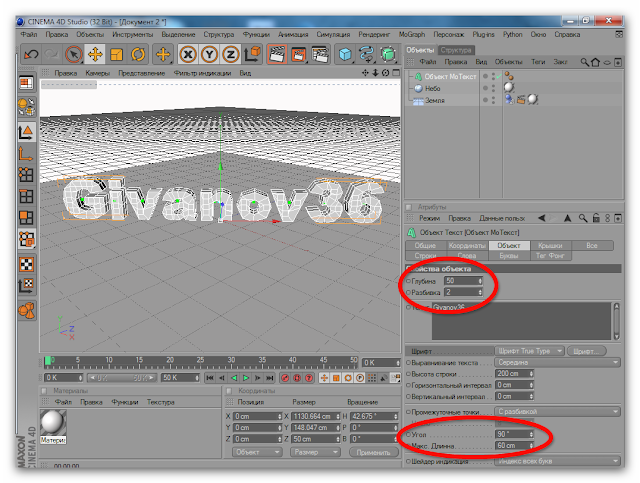The height and width of the screenshot is (483, 640).
Task: Select the object axis tool in sidebar
Action: click(x=27, y=154)
